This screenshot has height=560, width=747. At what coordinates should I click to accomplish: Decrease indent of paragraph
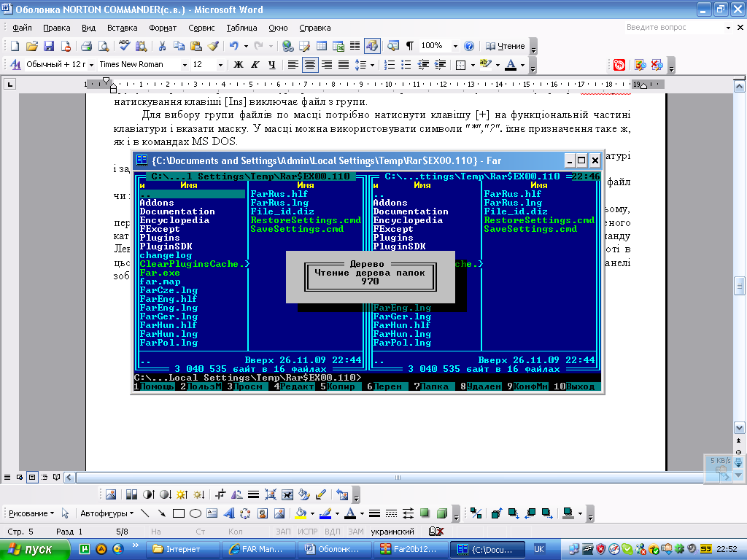422,65
